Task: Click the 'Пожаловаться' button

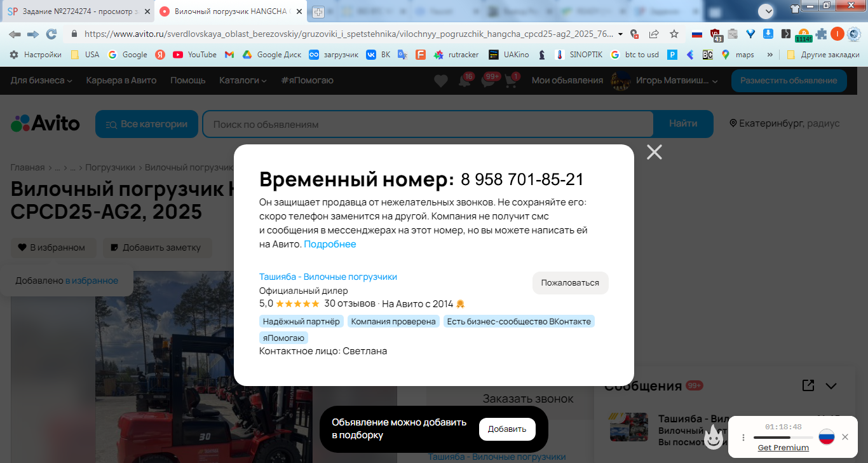Action: [x=570, y=283]
